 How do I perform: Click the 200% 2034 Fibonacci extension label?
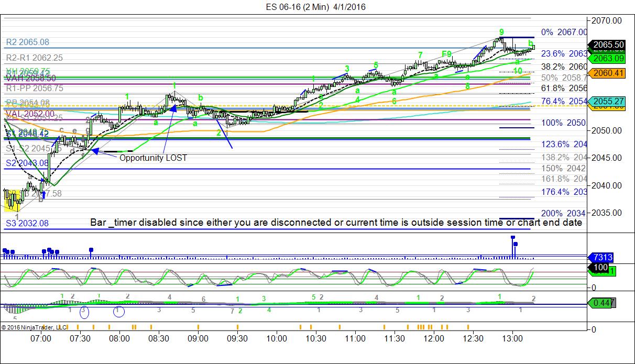564,214
